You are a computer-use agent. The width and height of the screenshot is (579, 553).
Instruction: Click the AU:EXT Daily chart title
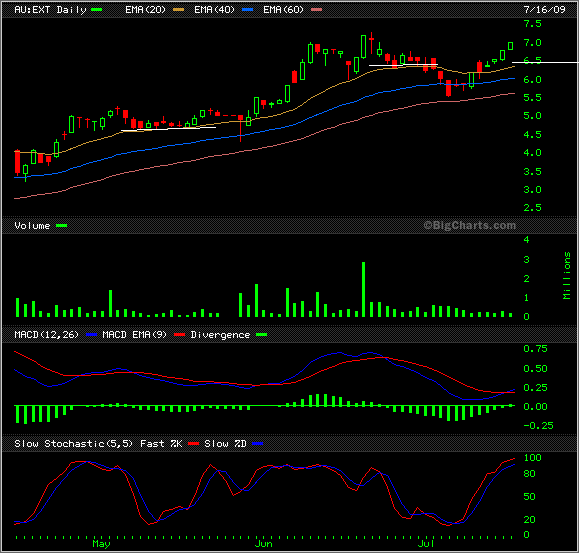coord(50,10)
